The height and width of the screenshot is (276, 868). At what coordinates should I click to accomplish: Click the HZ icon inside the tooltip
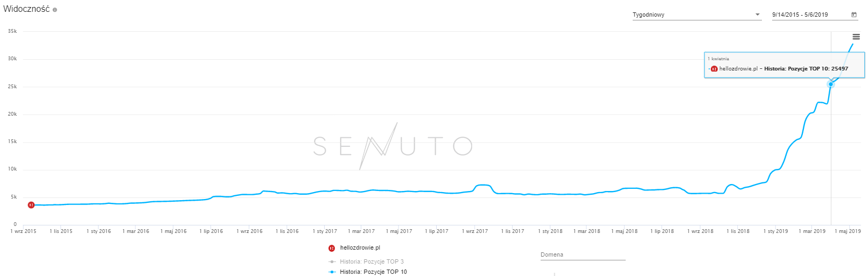714,69
